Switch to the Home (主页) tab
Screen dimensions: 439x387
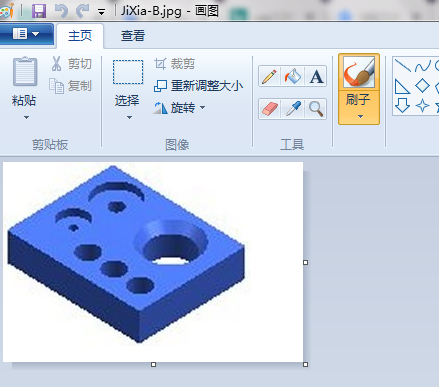point(80,35)
